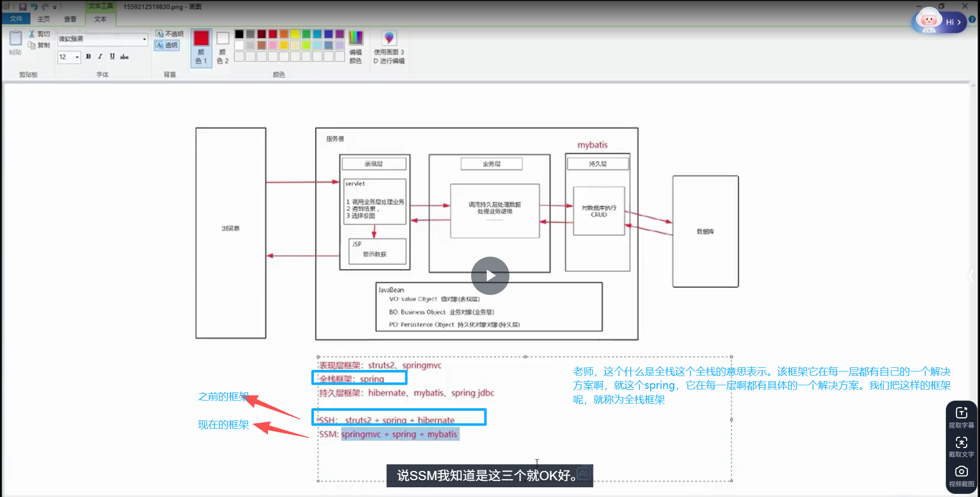Click the text 表现层框架: struts2、springmvc
The height and width of the screenshot is (497, 980).
(x=380, y=365)
